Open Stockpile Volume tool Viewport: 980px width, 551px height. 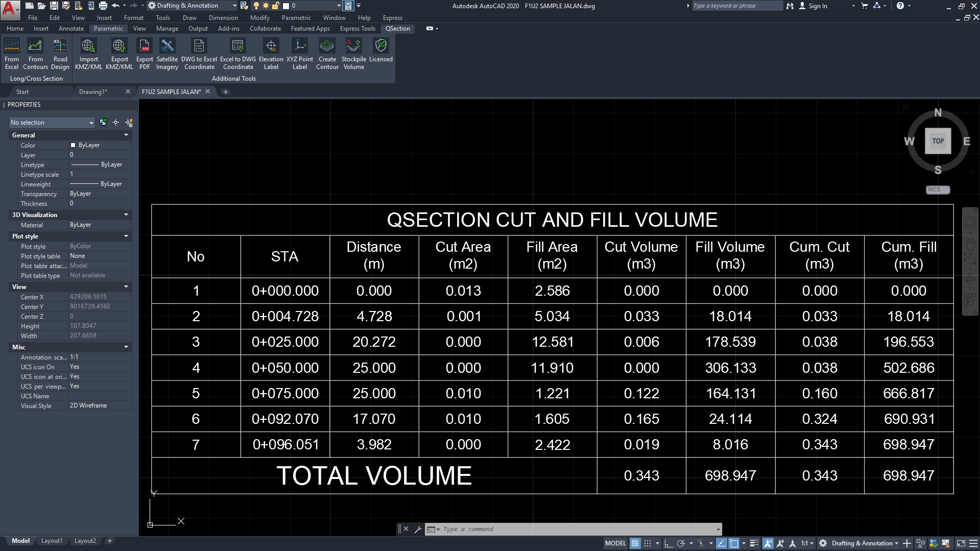pyautogui.click(x=354, y=54)
